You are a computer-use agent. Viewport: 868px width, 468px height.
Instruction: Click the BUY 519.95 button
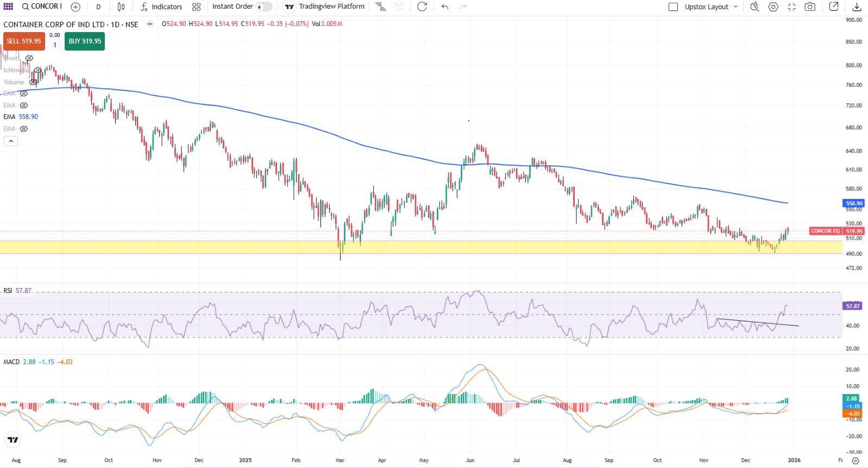click(x=85, y=41)
